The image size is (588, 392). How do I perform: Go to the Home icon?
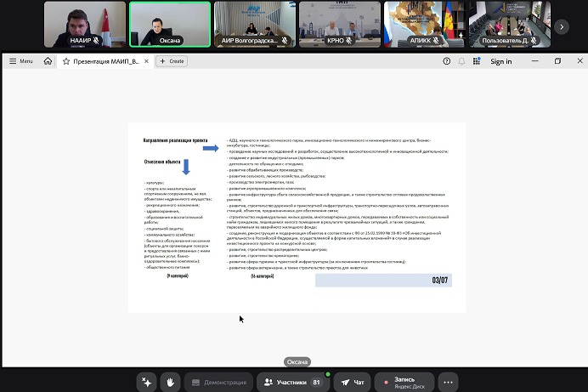[x=48, y=61]
